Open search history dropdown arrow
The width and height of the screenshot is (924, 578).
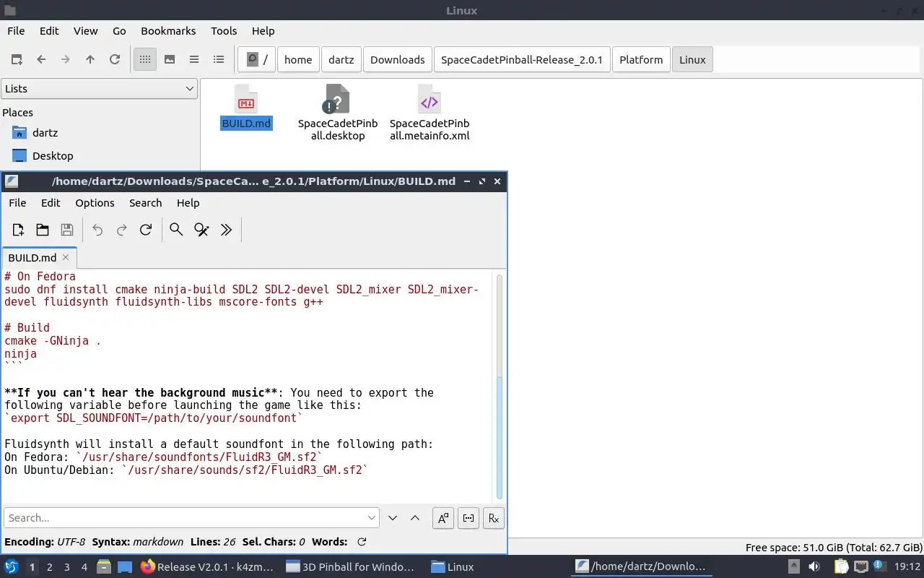click(372, 518)
